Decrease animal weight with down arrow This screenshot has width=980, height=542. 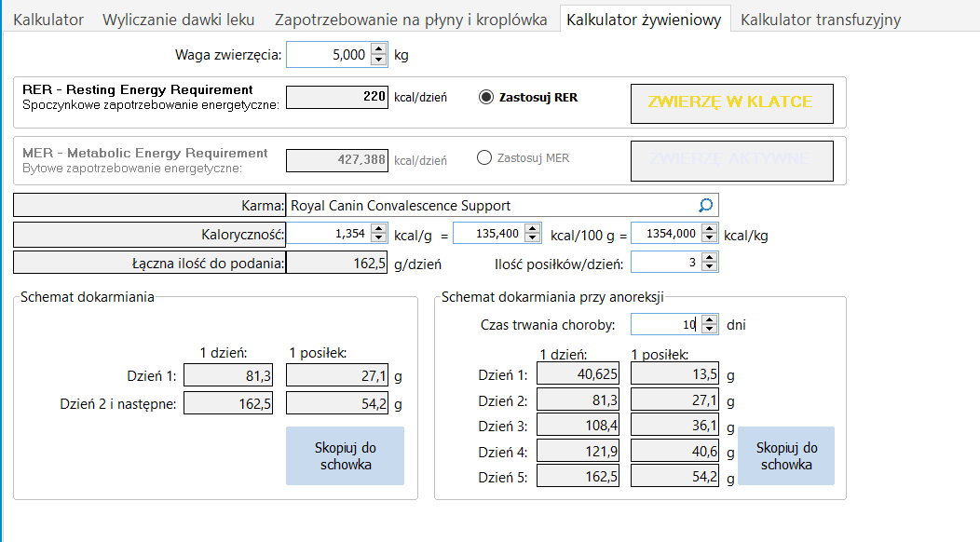pyautogui.click(x=379, y=60)
